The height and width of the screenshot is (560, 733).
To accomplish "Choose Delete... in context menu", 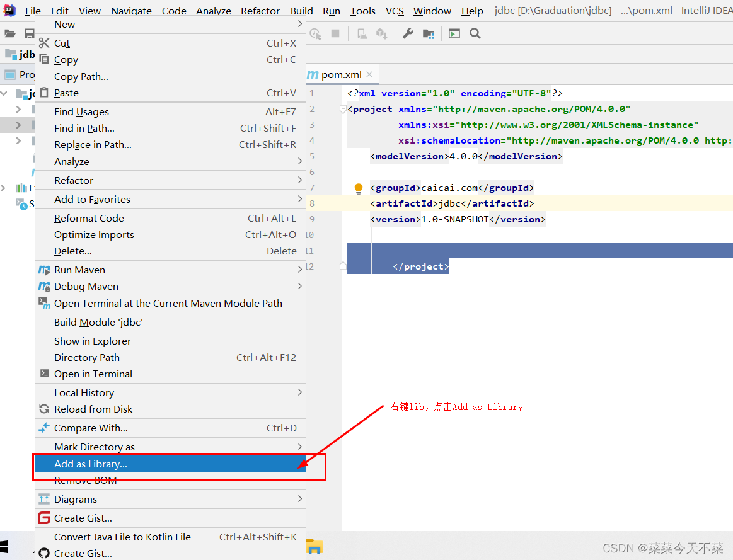I will coord(171,251).
